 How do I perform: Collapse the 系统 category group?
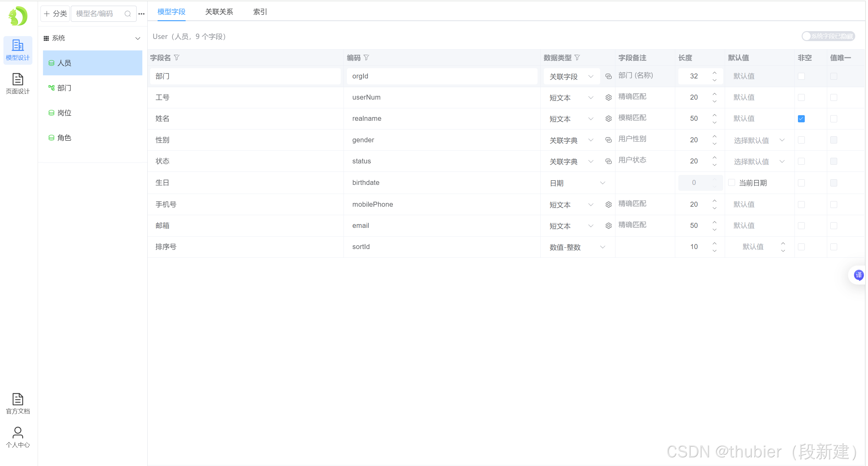pyautogui.click(x=137, y=38)
